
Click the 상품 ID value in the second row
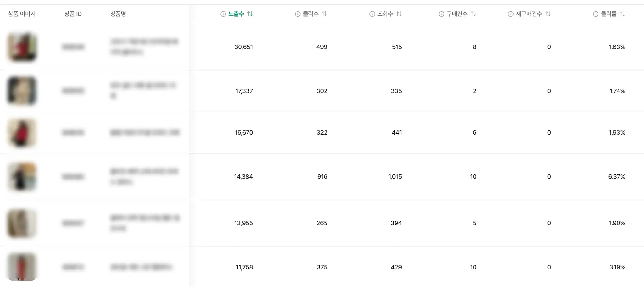click(x=74, y=91)
